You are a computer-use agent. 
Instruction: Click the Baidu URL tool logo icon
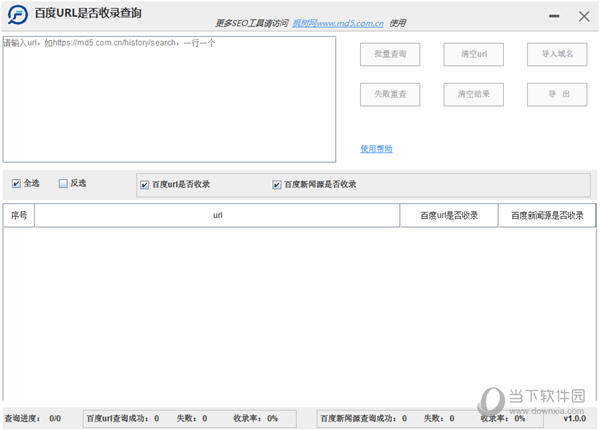17,15
